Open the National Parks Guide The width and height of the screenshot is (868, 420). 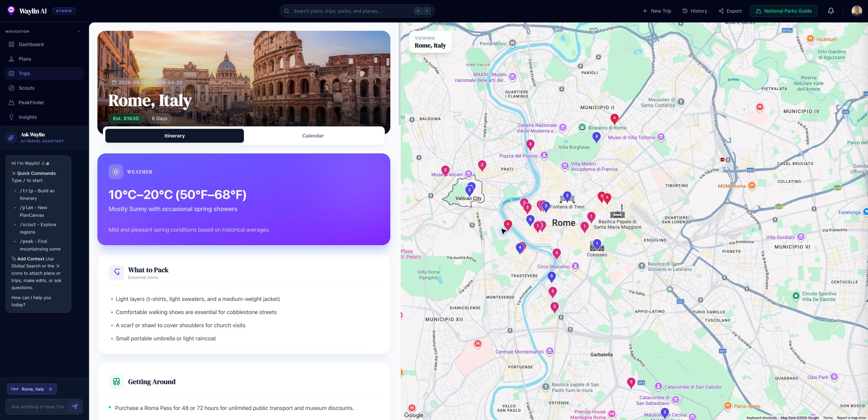coord(783,11)
